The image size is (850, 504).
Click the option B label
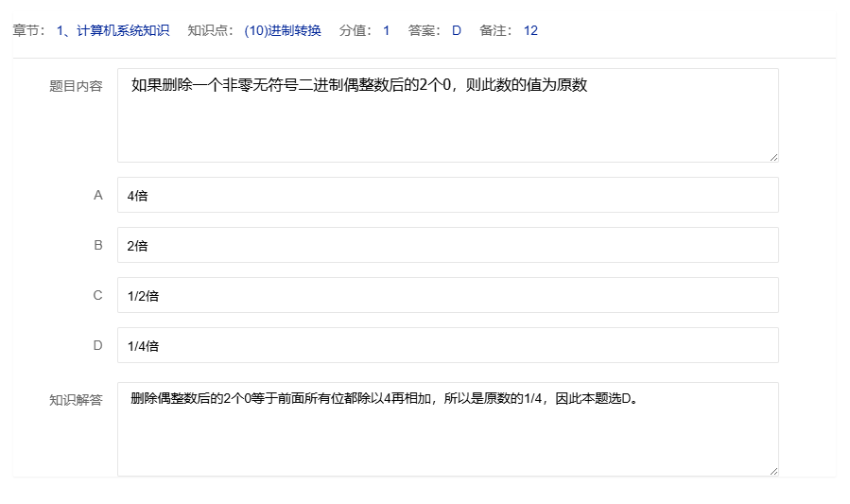click(97, 246)
